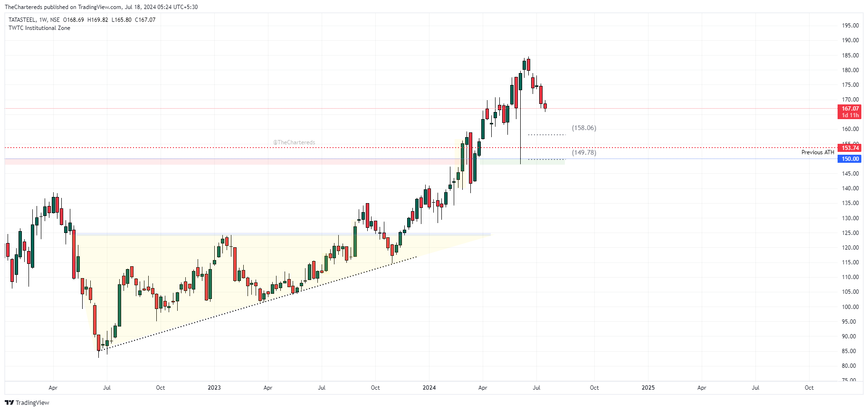Click the 2024 label on time axis
The width and height of the screenshot is (868, 411).
(429, 388)
